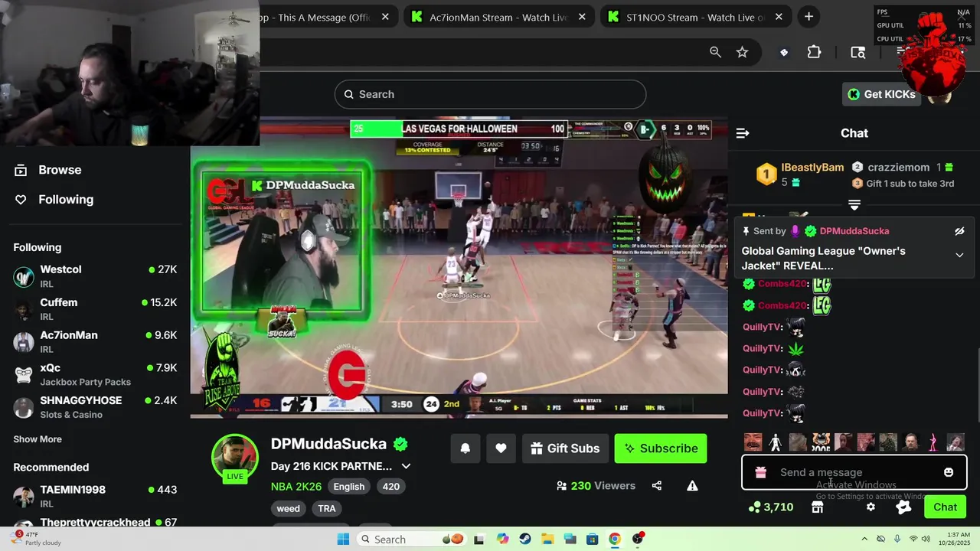Select the English language tag
This screenshot has width=980, height=551.
pos(349,487)
